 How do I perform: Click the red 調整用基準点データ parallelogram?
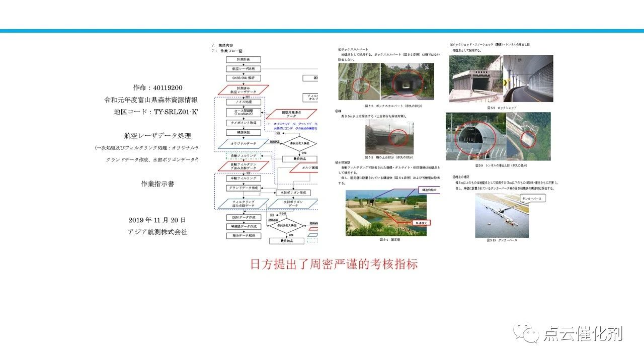[291, 114]
